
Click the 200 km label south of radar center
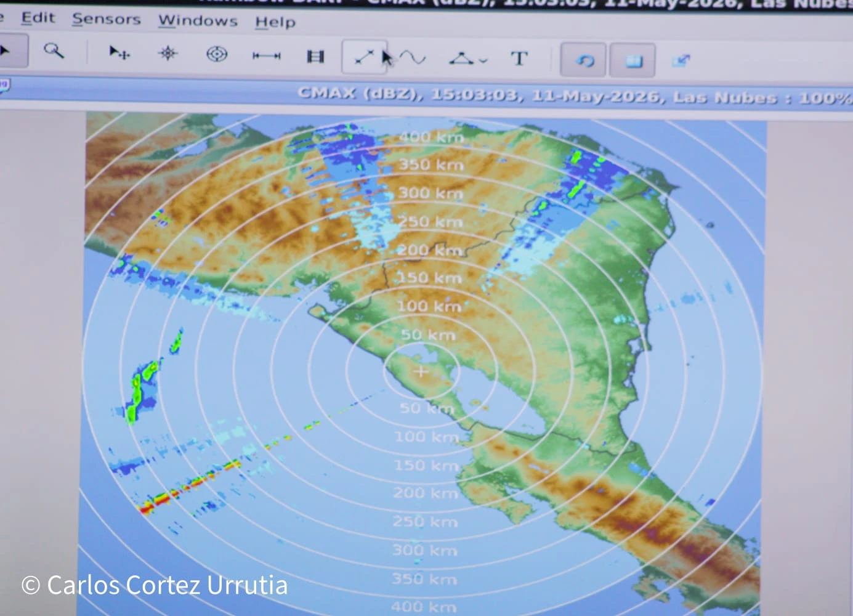(x=426, y=493)
